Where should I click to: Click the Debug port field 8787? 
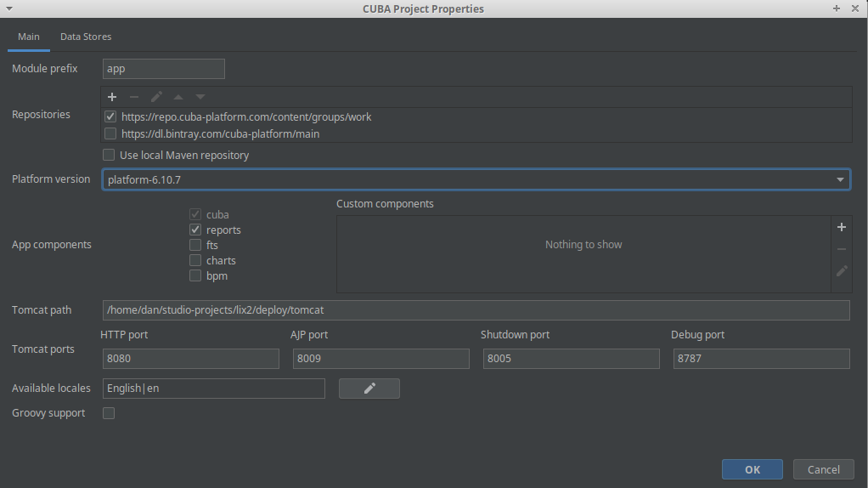(x=761, y=359)
